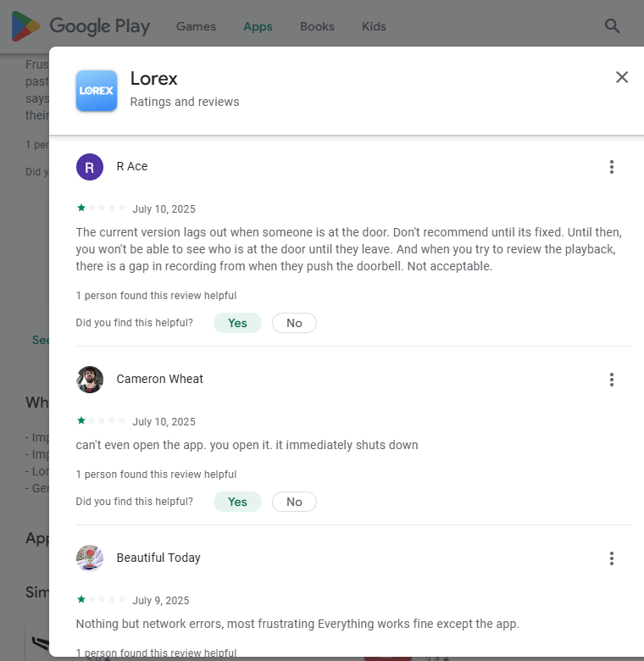
Task: Click the star rating on Cameron Wheat's review
Action: [x=101, y=420]
